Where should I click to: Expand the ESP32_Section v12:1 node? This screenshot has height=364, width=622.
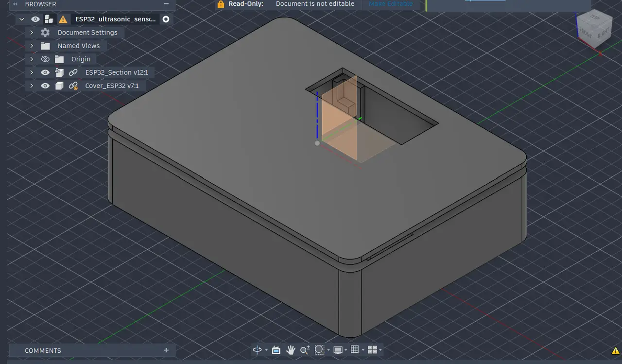tap(32, 72)
